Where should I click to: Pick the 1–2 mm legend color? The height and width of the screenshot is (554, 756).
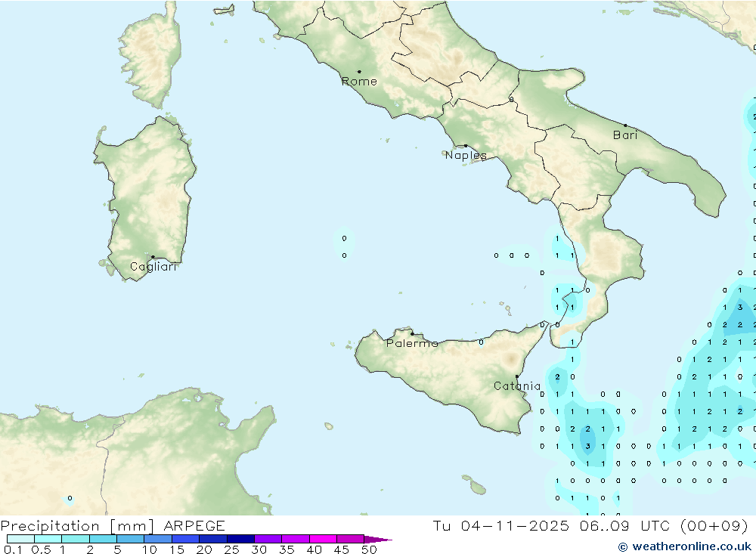[x=76, y=539]
